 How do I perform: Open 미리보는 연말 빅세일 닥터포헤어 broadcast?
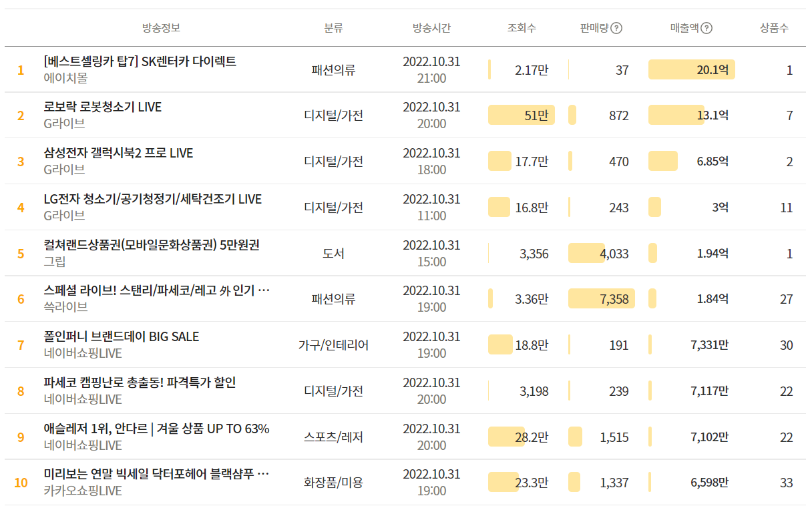click(157, 474)
